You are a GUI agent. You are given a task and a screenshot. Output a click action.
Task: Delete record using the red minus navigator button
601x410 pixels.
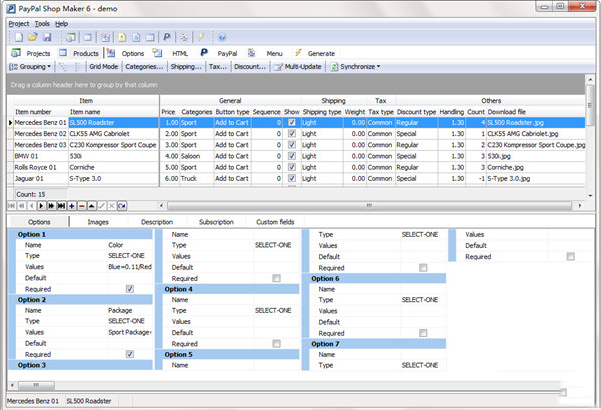(x=82, y=206)
